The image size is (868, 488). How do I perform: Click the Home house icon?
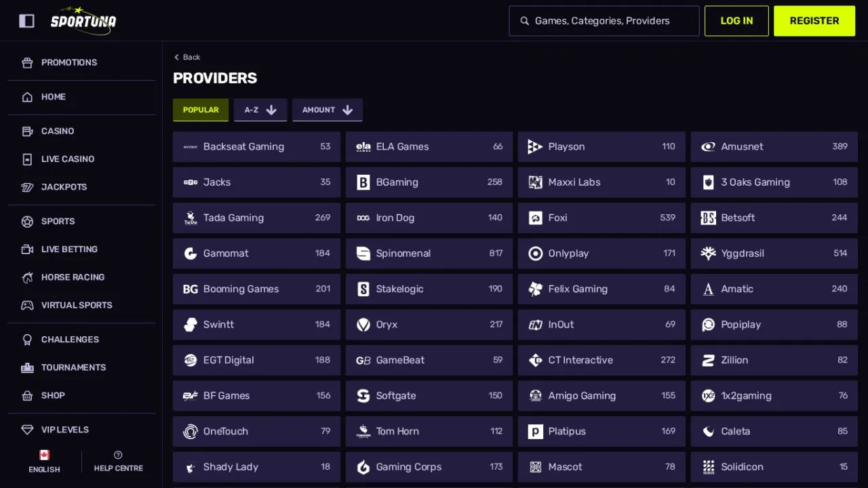click(x=27, y=97)
